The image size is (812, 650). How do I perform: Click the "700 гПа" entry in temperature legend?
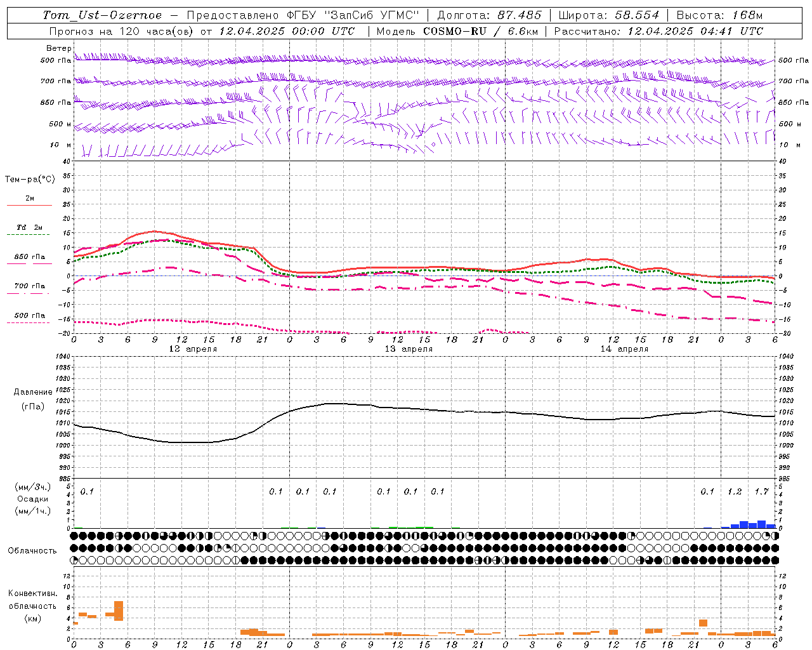click(x=30, y=286)
